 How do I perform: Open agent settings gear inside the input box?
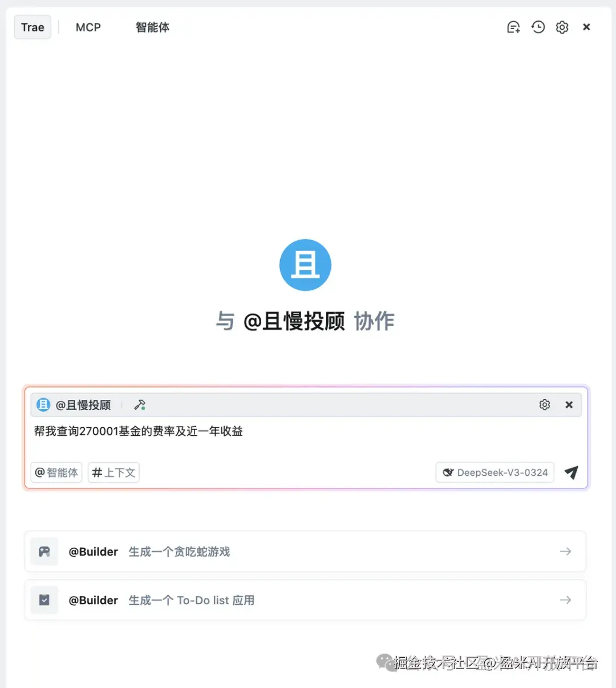pos(544,404)
